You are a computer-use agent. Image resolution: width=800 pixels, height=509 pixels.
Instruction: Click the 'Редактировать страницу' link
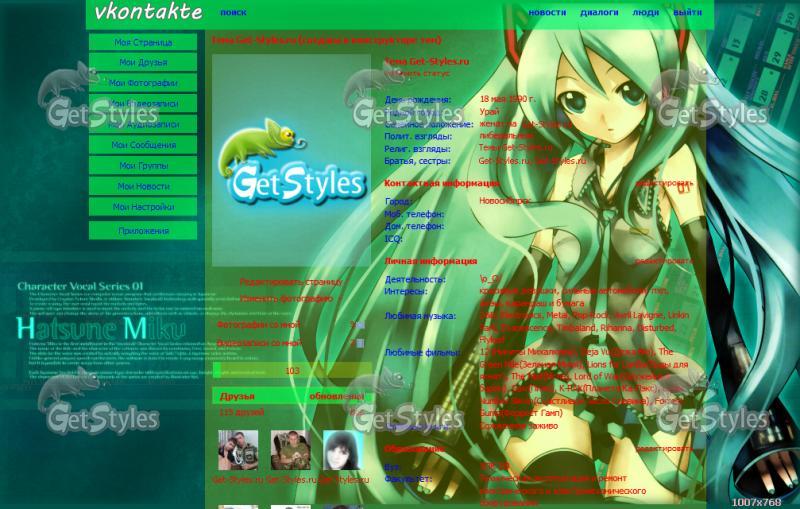[x=291, y=282]
